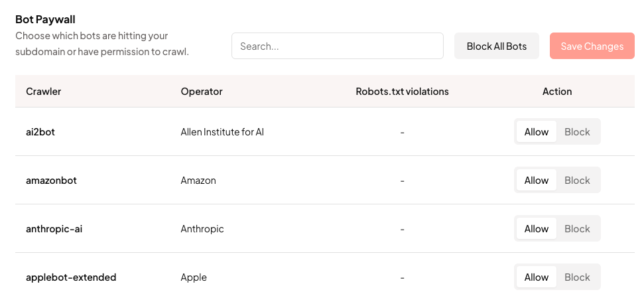Switch anthropic-ai to Block

(x=577, y=228)
